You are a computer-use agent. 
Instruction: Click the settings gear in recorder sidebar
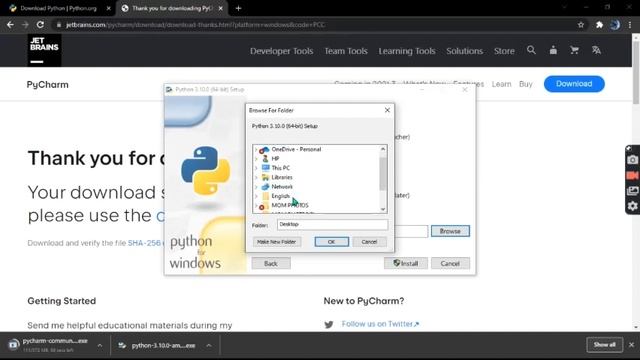tap(632, 206)
